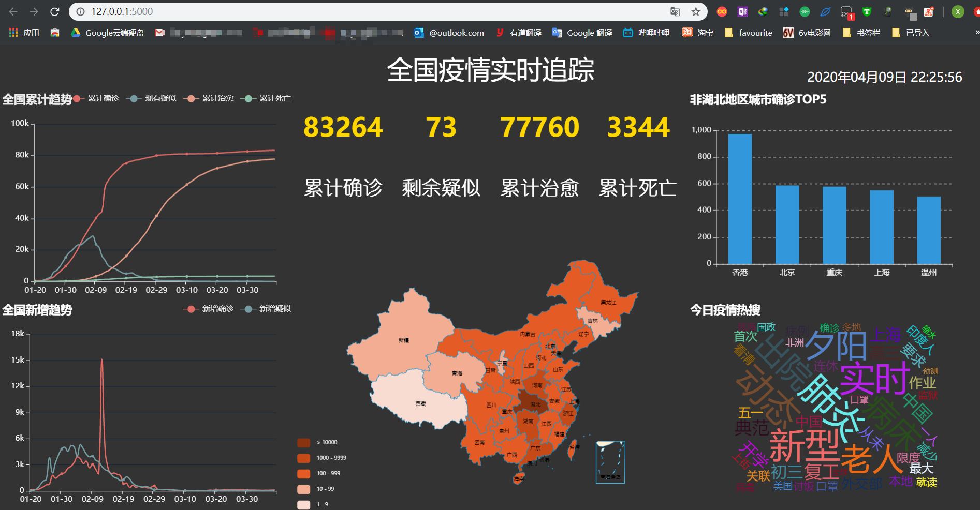Select the 1000 - 9999 map legend swatch
This screenshot has width=980, height=510.
[304, 458]
